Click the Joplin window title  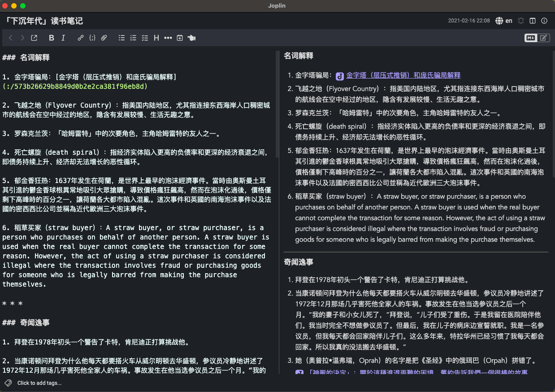[277, 6]
